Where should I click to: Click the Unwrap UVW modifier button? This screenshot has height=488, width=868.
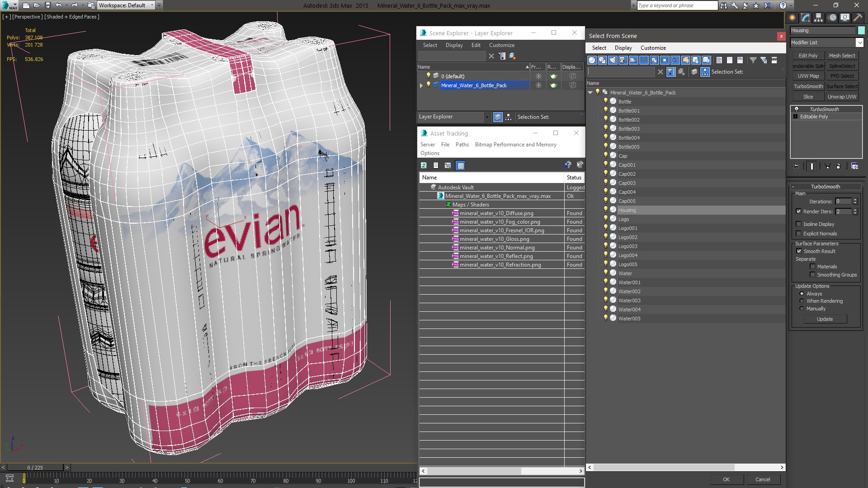click(842, 97)
